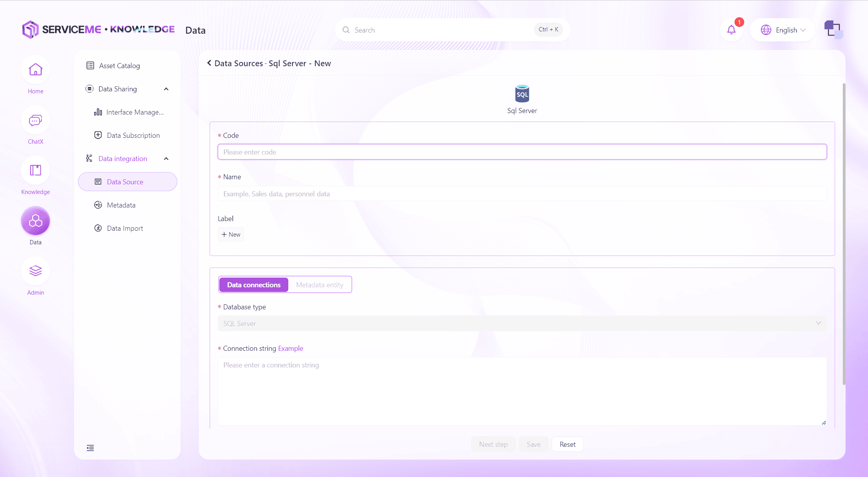Open Data Subscription menu item

click(x=127, y=136)
